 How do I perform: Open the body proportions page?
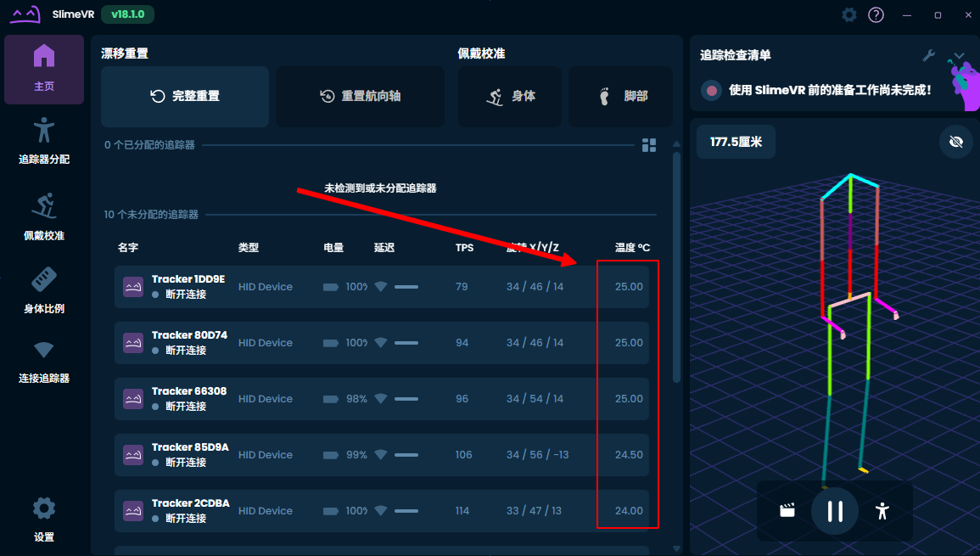point(44,289)
